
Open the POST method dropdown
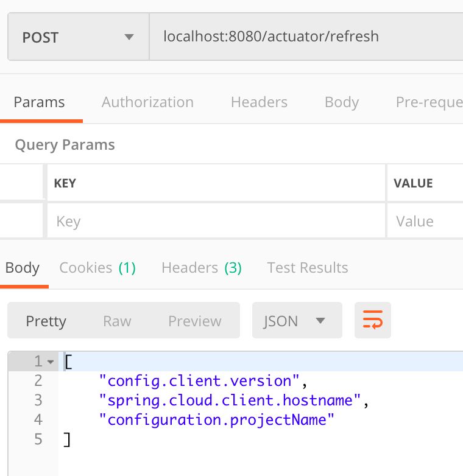tap(78, 37)
